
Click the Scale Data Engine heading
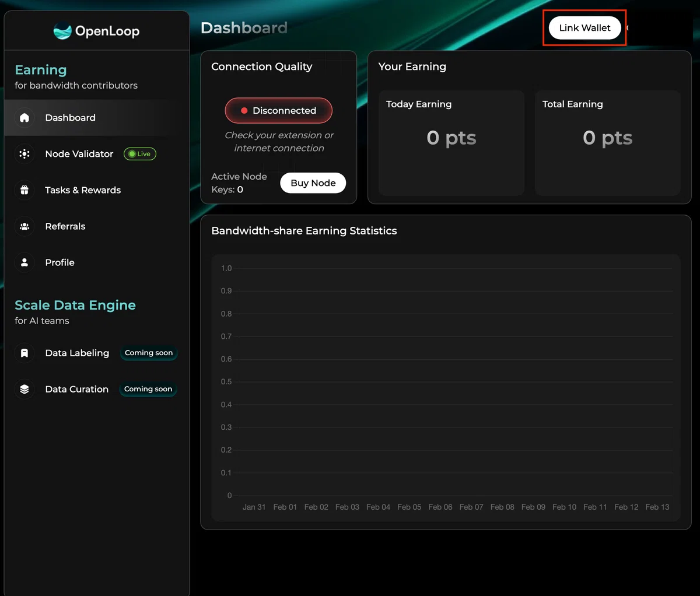(x=75, y=306)
